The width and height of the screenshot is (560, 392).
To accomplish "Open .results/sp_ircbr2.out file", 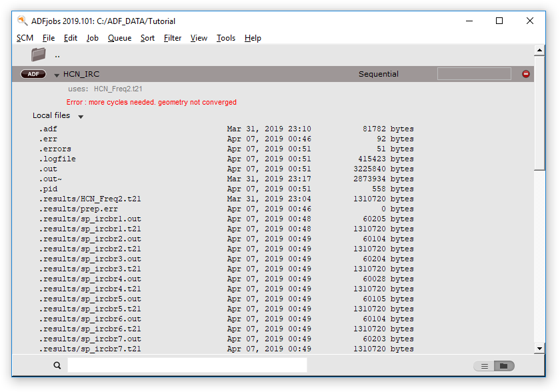I will pos(90,239).
